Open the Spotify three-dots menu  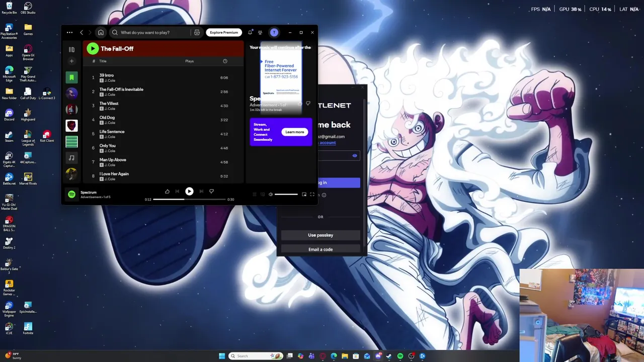(69, 32)
